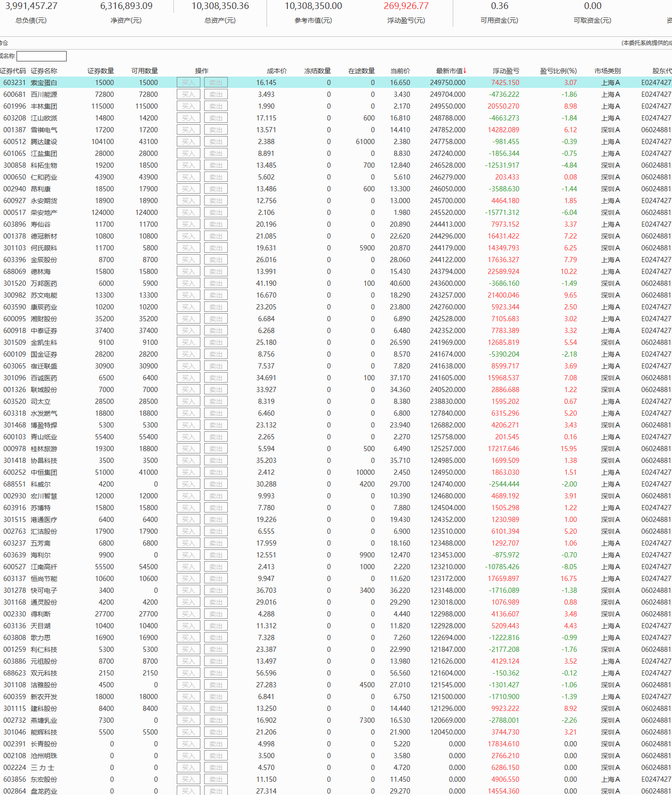The height and width of the screenshot is (795, 672).
Task: Sell 江南高纤 with 卖出 button
Action: point(216,567)
